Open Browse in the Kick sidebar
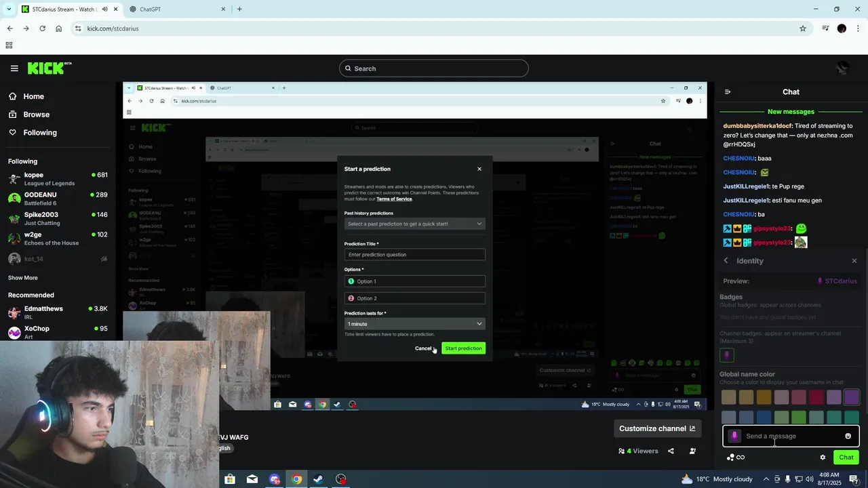 (29, 115)
